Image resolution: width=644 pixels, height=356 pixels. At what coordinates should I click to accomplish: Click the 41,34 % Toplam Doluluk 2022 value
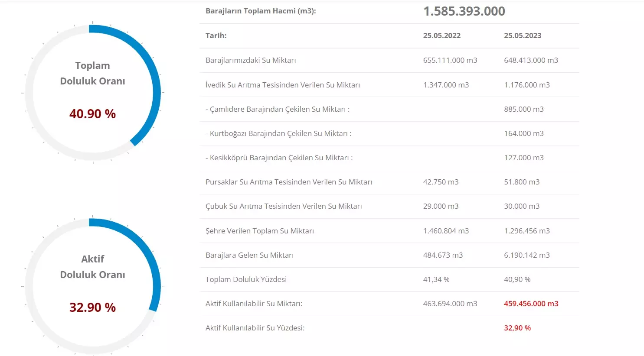[436, 279]
